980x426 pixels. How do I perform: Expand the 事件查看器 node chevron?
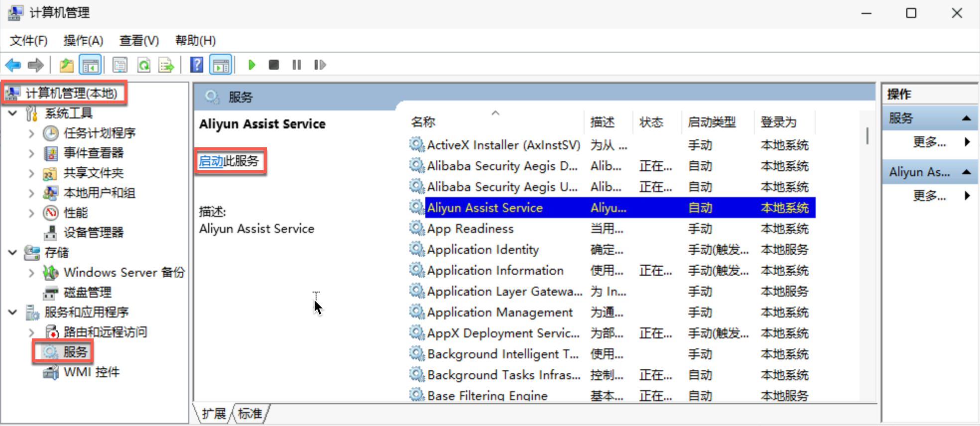pyautogui.click(x=31, y=153)
